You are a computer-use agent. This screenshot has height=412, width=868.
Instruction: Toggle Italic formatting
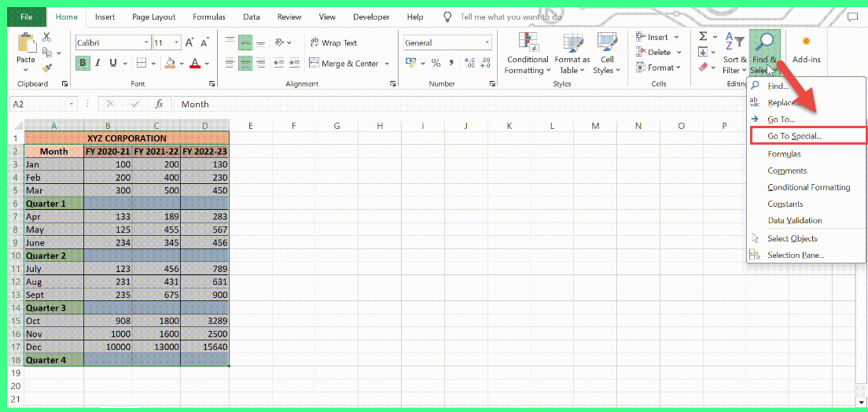point(98,63)
